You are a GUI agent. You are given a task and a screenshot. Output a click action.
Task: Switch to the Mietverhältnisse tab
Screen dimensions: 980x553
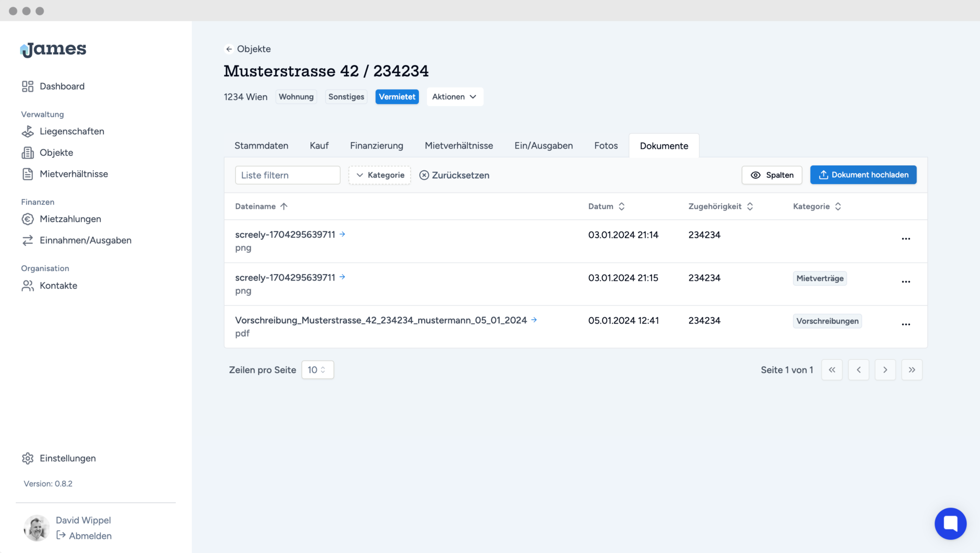[x=459, y=146]
